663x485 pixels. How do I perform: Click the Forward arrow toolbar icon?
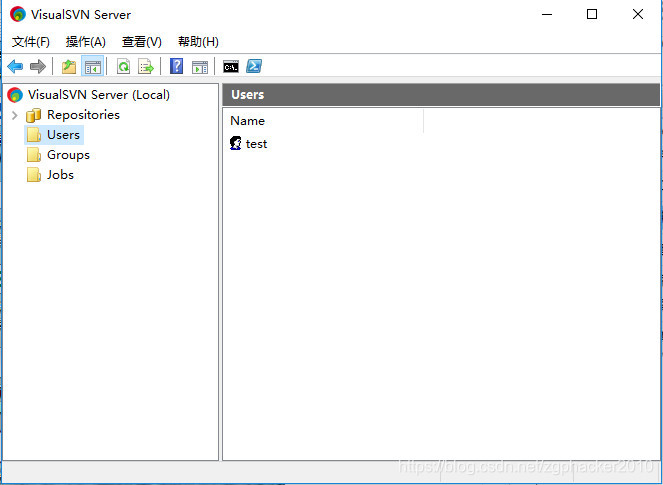coord(38,66)
